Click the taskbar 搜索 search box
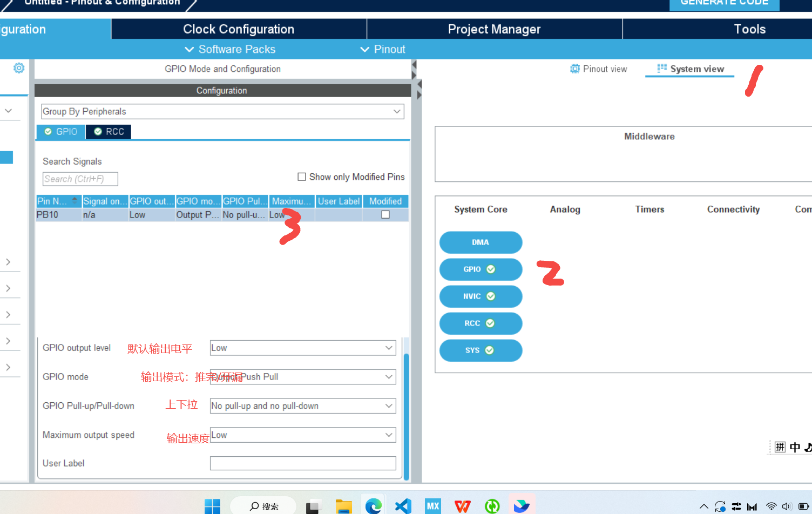The height and width of the screenshot is (514, 812). 263,506
